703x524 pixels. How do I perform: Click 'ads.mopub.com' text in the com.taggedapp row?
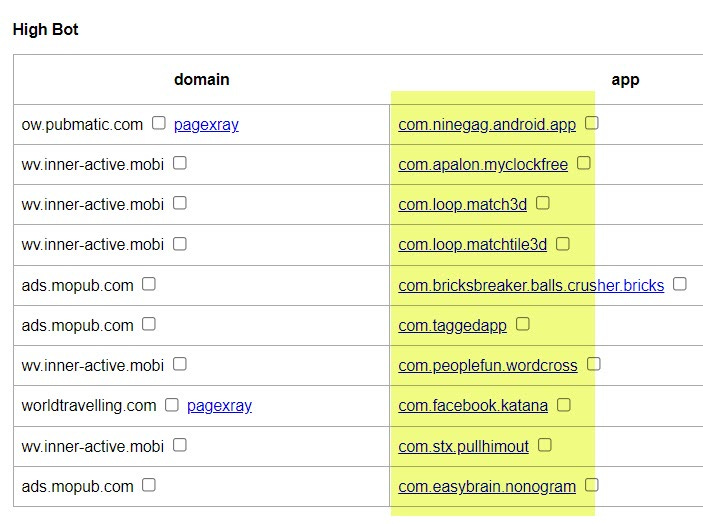point(78,325)
